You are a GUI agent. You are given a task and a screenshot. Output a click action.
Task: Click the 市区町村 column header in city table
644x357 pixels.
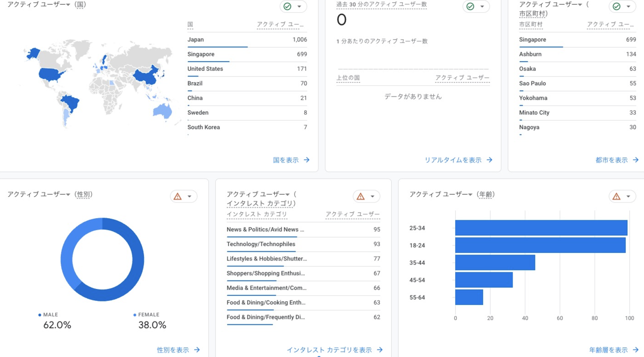pos(531,25)
